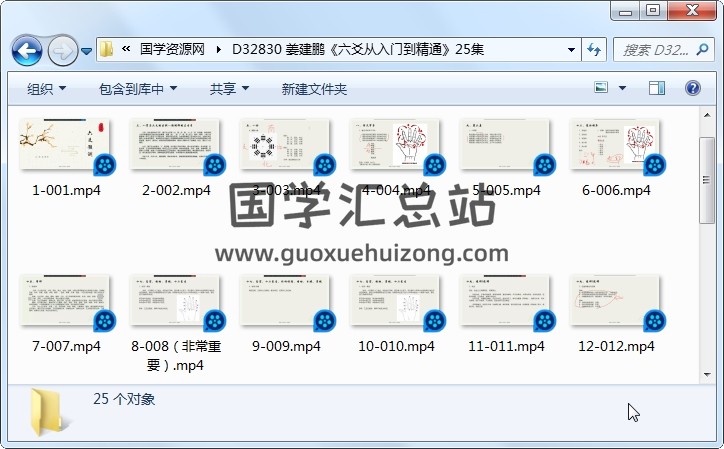
Task: Open the 包含到库中 menu
Action: (138, 89)
